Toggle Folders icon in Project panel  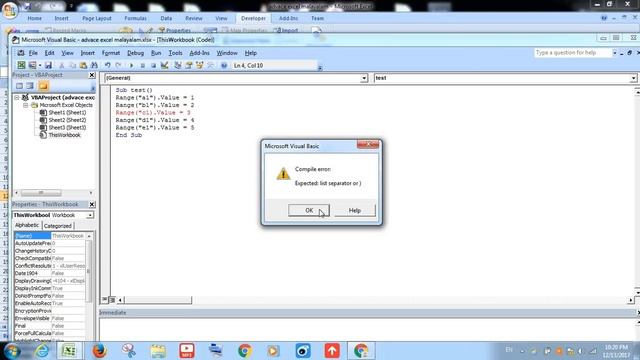tap(43, 86)
